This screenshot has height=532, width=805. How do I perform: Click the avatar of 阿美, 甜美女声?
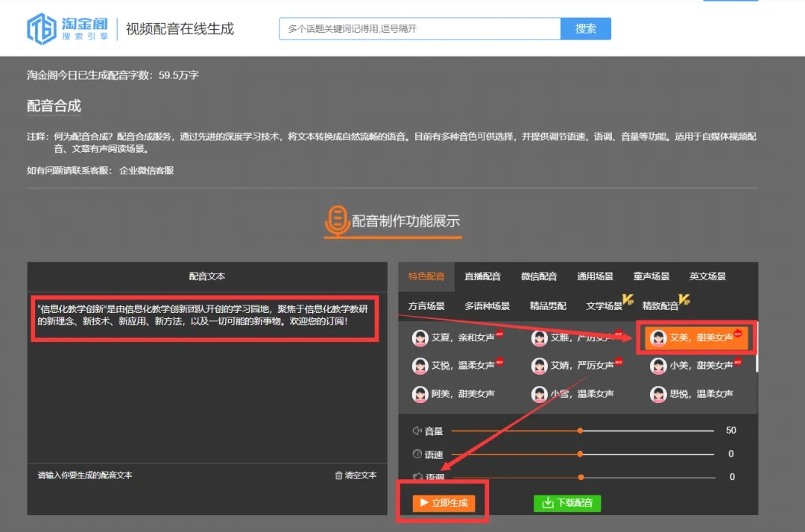pos(420,394)
